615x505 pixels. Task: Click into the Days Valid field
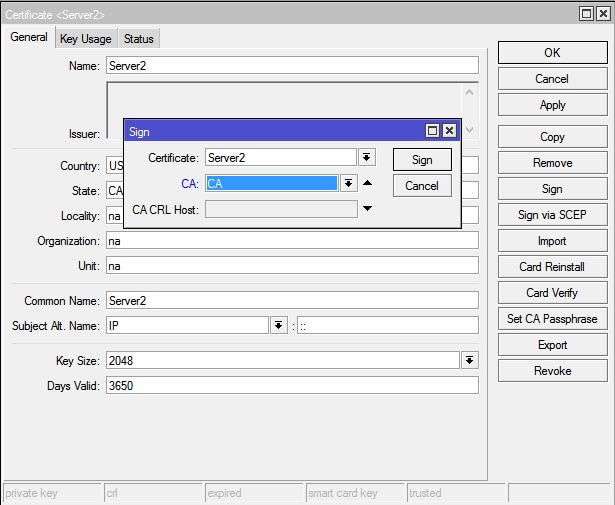click(x=292, y=385)
